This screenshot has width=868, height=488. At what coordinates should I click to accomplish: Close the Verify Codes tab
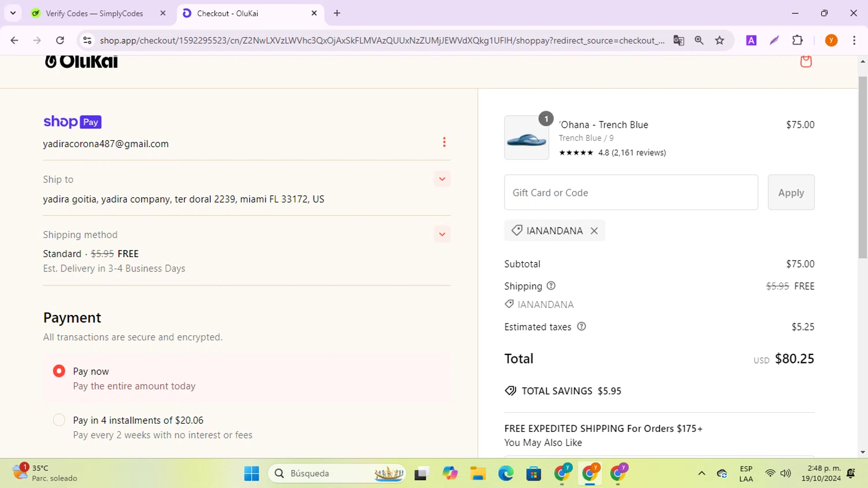point(163,13)
